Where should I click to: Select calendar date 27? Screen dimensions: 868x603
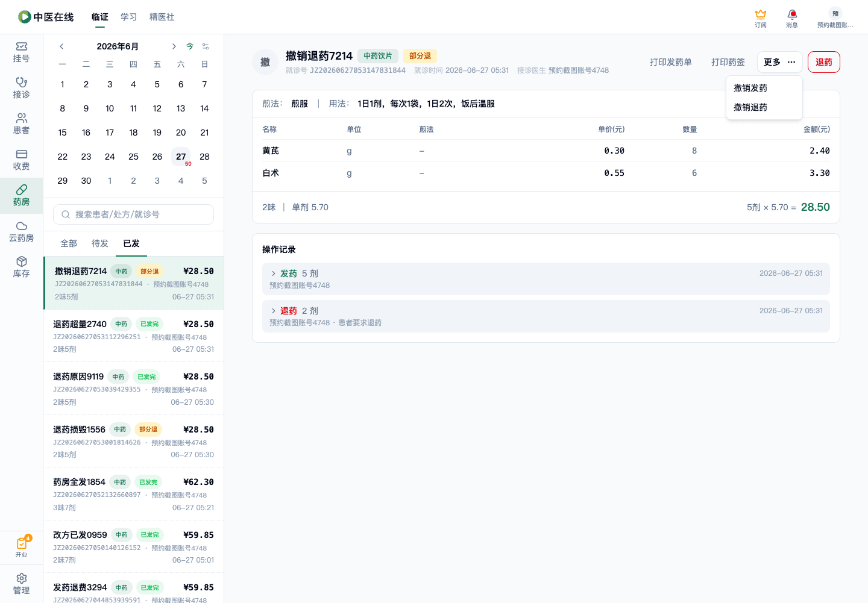click(181, 157)
